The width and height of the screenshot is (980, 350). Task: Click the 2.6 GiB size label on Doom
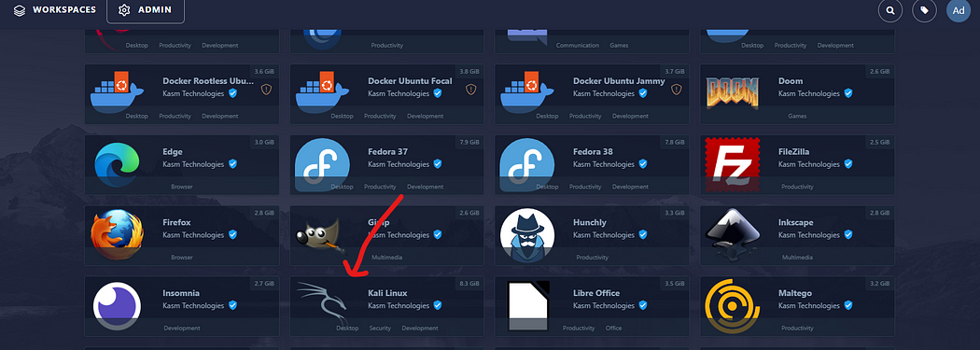click(x=880, y=72)
